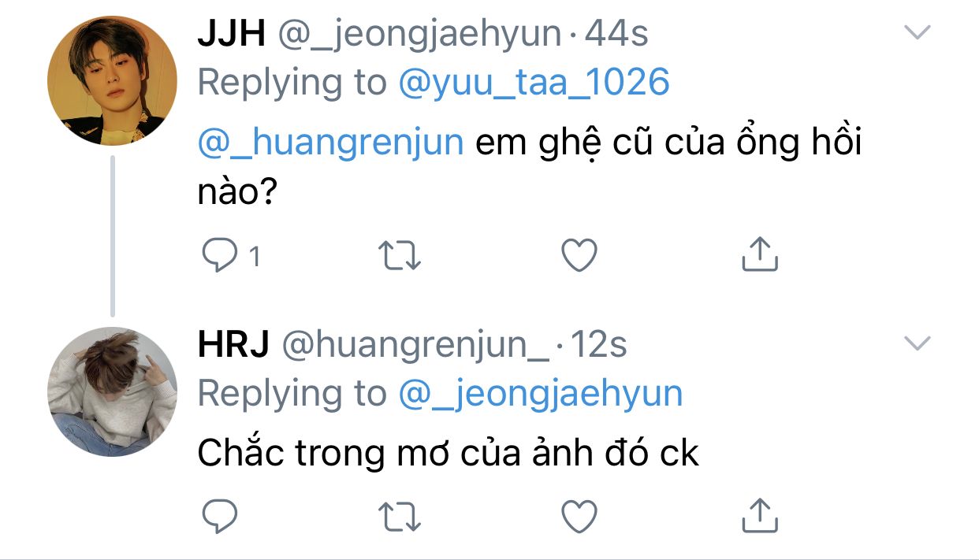Open @yuu_taa_1026 profile link

tap(534, 82)
